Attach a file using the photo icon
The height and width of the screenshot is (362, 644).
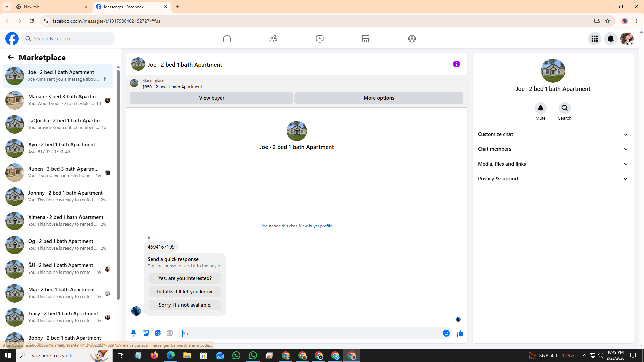click(146, 333)
